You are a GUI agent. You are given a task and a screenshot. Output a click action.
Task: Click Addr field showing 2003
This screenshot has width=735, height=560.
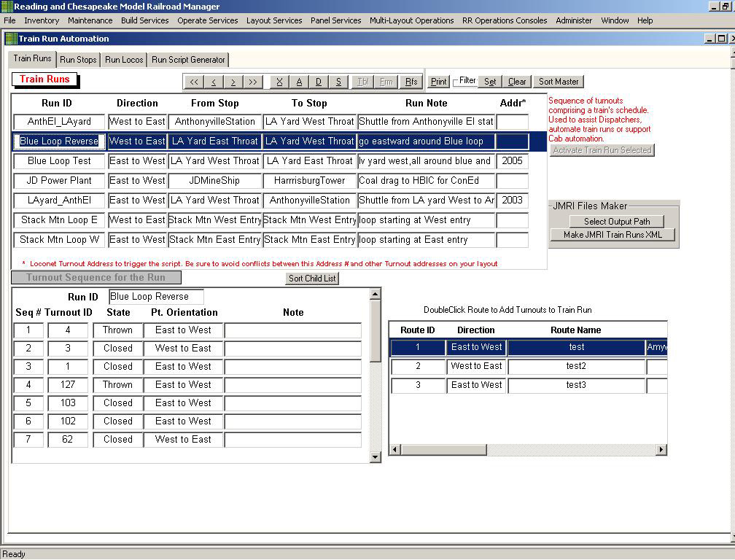coord(513,201)
